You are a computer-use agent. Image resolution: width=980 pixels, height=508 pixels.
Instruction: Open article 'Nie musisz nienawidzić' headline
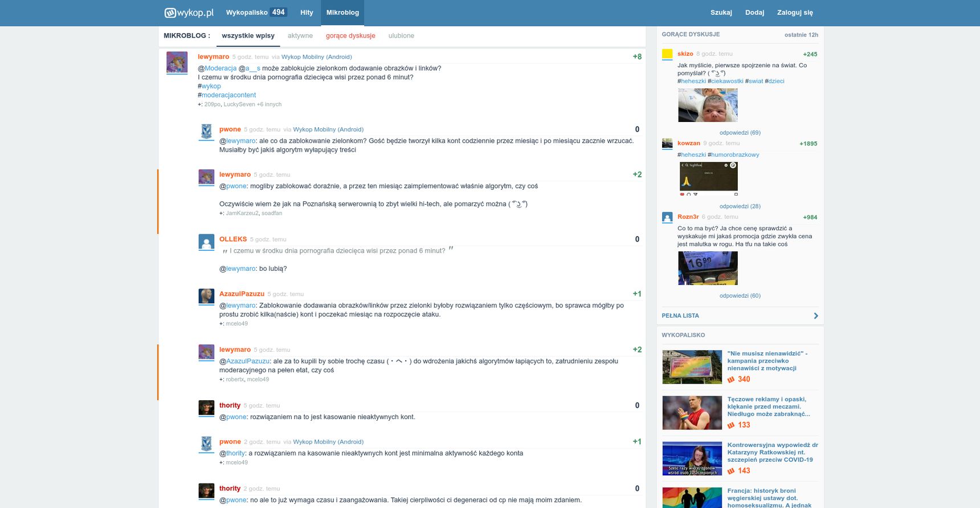[767, 361]
